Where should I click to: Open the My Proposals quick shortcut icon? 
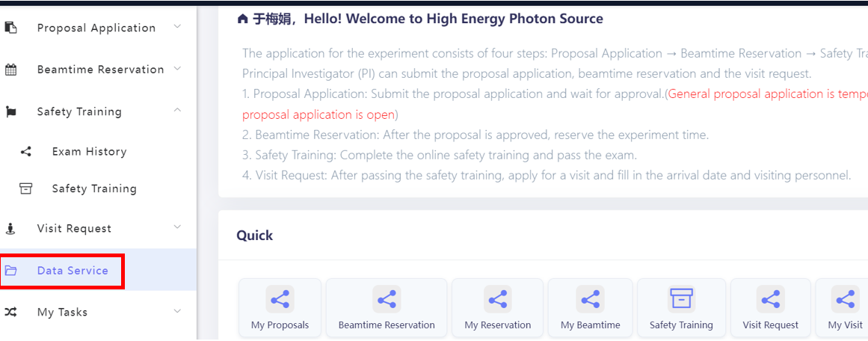tap(280, 299)
